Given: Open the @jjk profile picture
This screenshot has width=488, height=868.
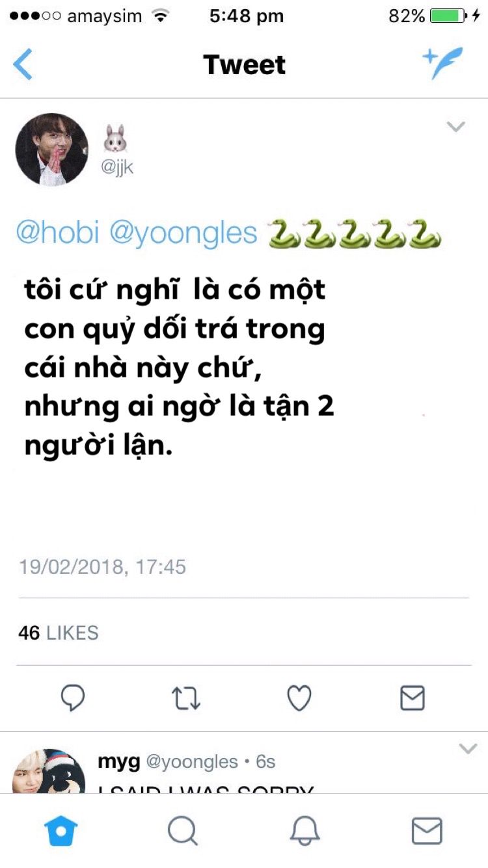Looking at the screenshot, I should (x=51, y=150).
